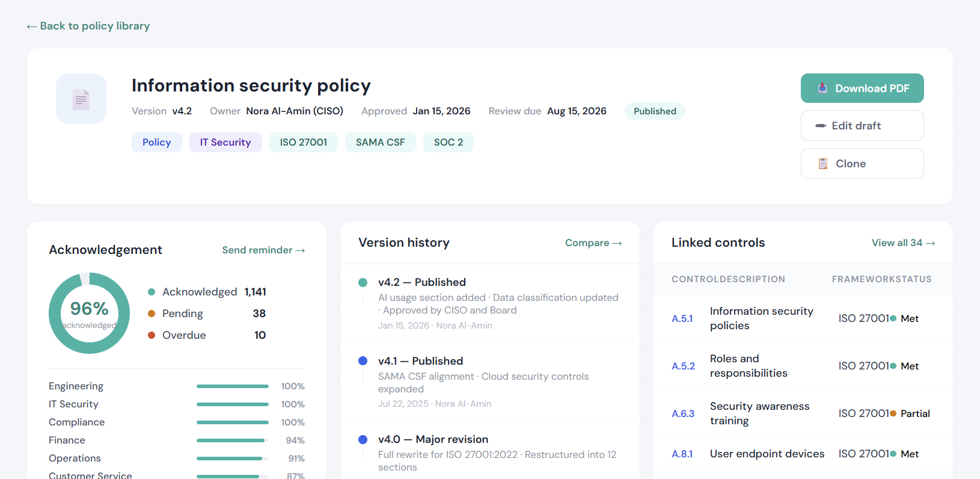
Task: Download the policy as PDF
Action: click(862, 88)
